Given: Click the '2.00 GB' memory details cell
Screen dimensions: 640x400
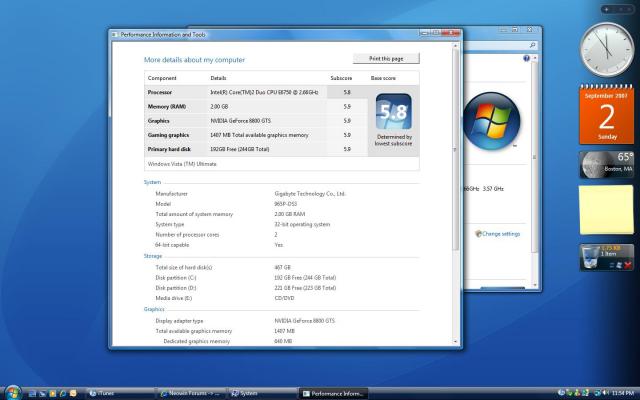Looking at the screenshot, I should (x=219, y=107).
